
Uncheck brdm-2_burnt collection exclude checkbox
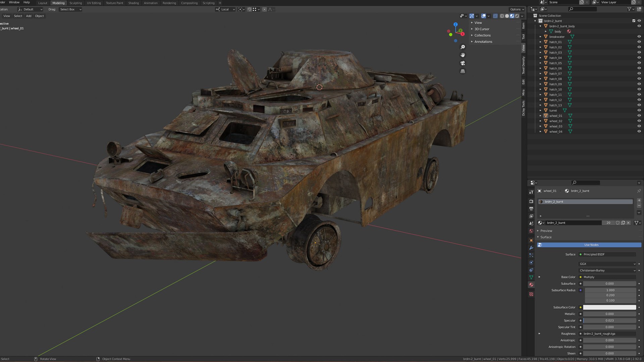(x=634, y=21)
